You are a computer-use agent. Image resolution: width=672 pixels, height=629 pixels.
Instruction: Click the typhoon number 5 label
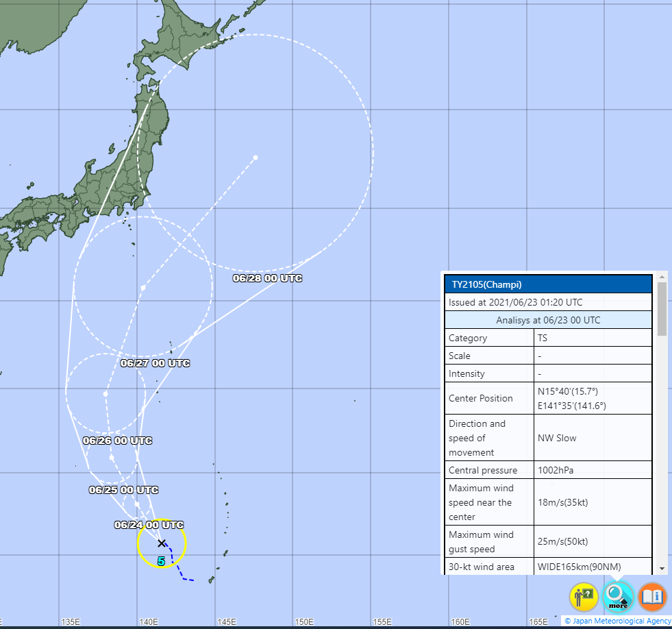pyautogui.click(x=161, y=561)
